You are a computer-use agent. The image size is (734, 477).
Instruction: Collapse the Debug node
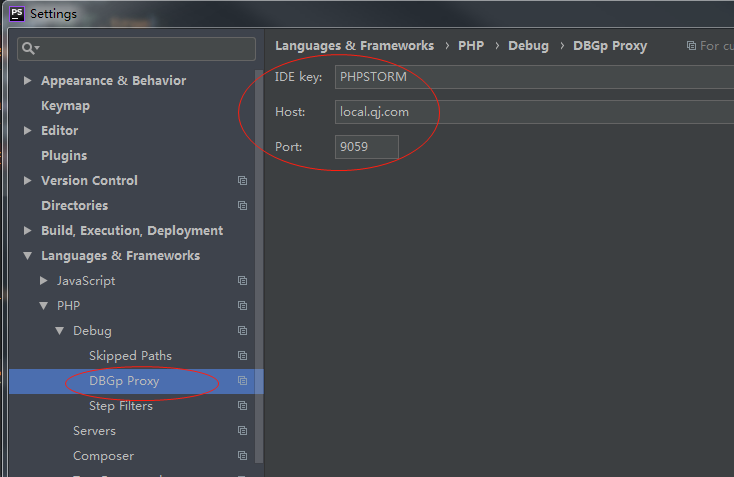tap(59, 331)
